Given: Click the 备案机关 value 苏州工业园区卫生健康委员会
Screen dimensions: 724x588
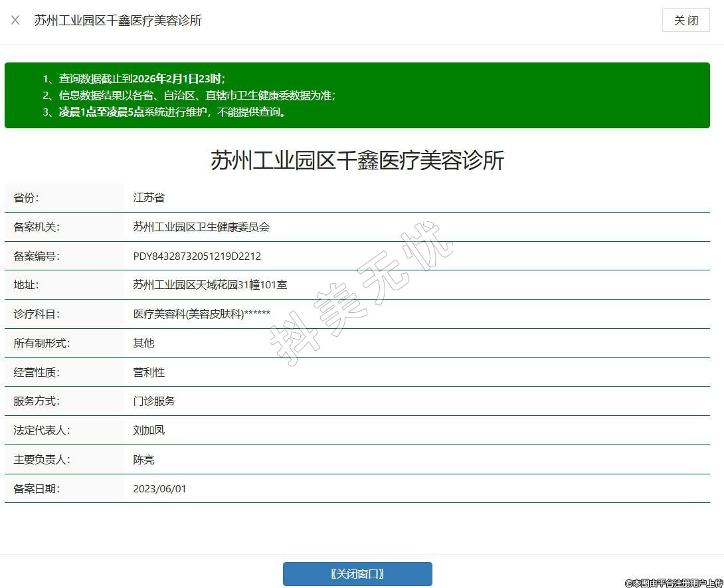Looking at the screenshot, I should [201, 227].
